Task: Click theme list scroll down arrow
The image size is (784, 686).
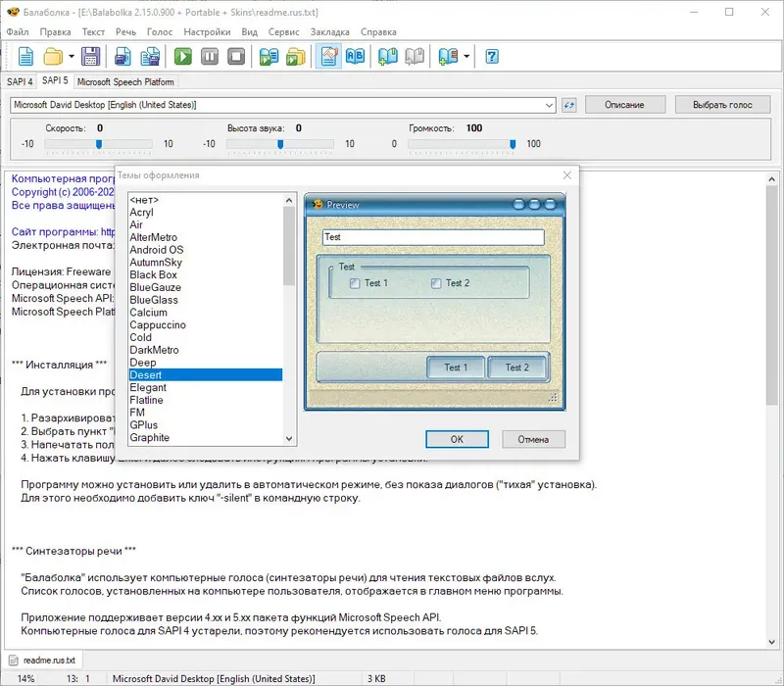Action: click(288, 438)
